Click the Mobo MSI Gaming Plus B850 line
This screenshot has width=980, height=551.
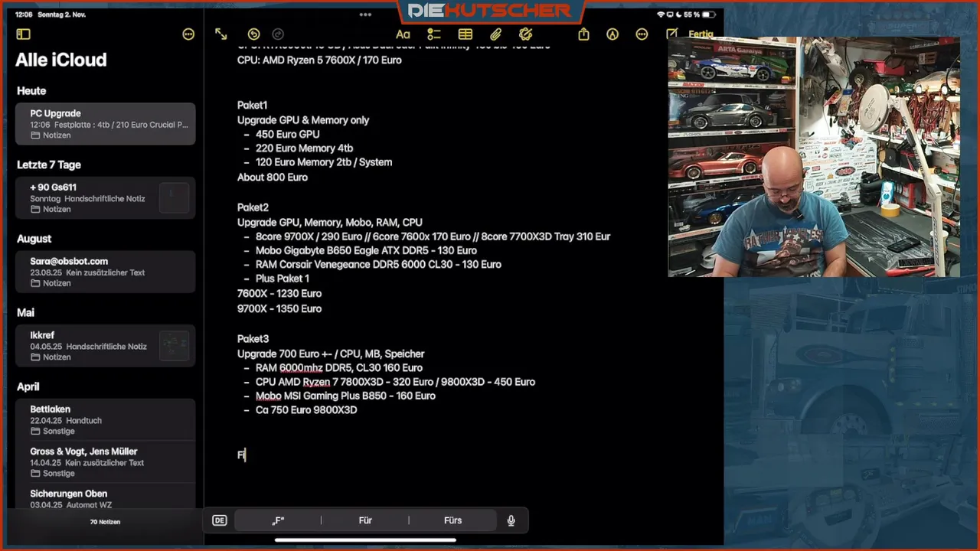tap(345, 396)
